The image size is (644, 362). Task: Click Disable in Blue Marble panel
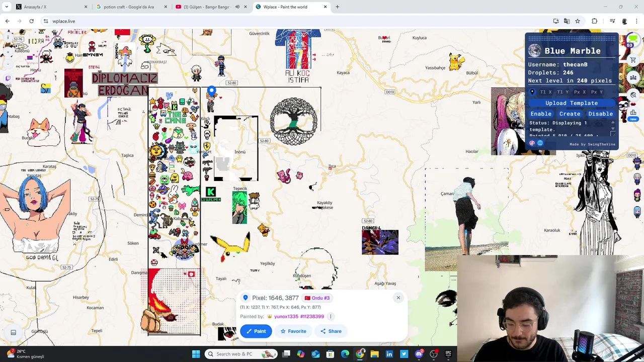(x=600, y=114)
